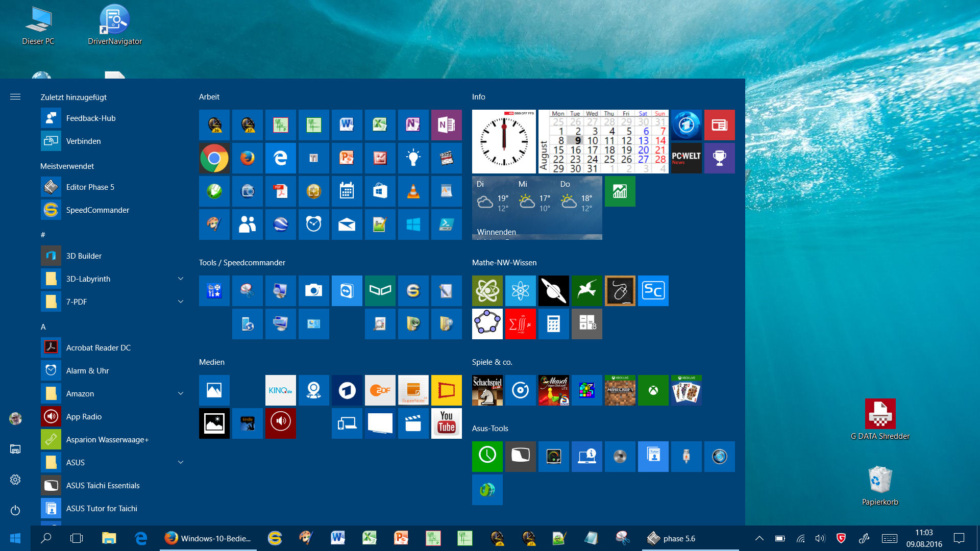Image resolution: width=980 pixels, height=551 pixels.
Task: Open the PC-WELT News tile
Action: click(x=686, y=158)
